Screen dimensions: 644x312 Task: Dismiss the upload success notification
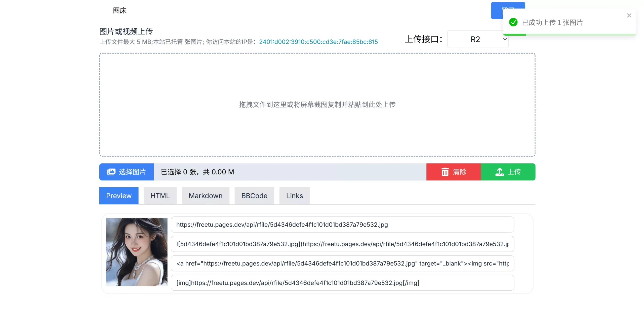(629, 15)
